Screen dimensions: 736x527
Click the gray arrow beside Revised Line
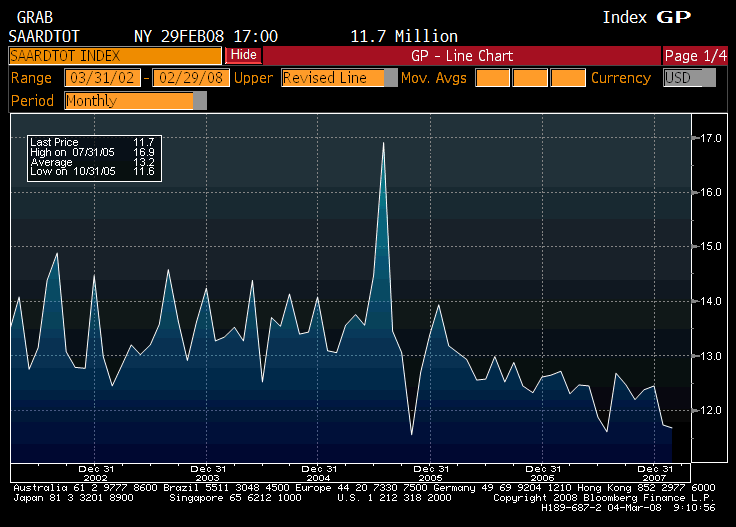(x=391, y=78)
